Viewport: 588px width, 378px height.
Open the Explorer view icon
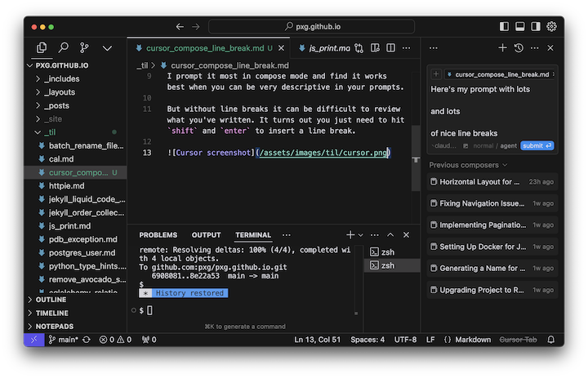42,48
